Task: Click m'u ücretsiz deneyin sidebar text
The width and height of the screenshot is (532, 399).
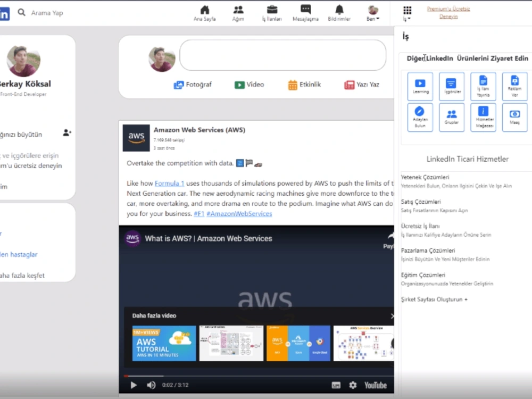Action: (x=31, y=165)
